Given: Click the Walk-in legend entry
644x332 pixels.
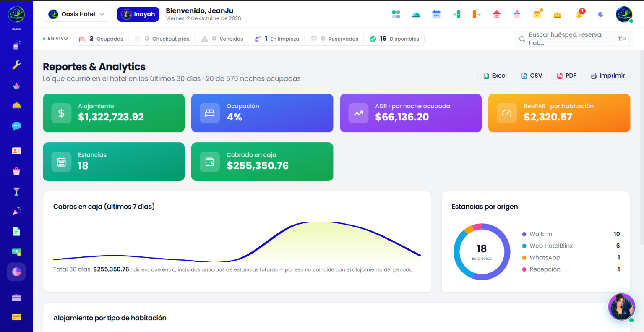Looking at the screenshot, I should pos(571,234).
